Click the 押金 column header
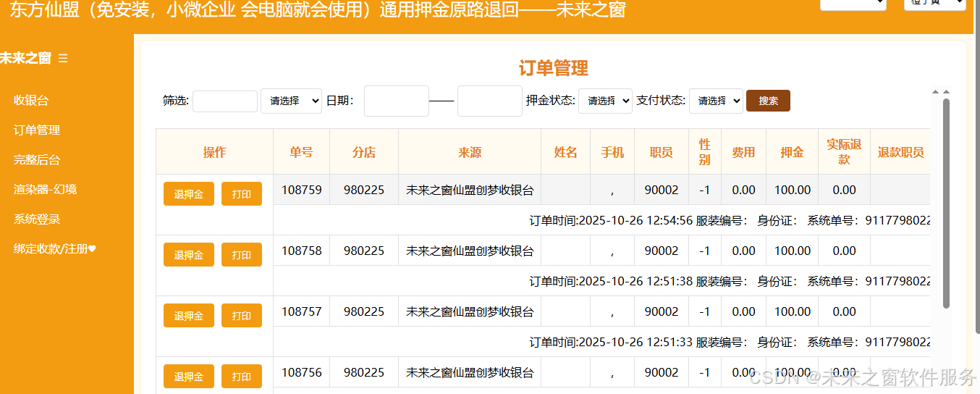This screenshot has height=394, width=980. 793,152
